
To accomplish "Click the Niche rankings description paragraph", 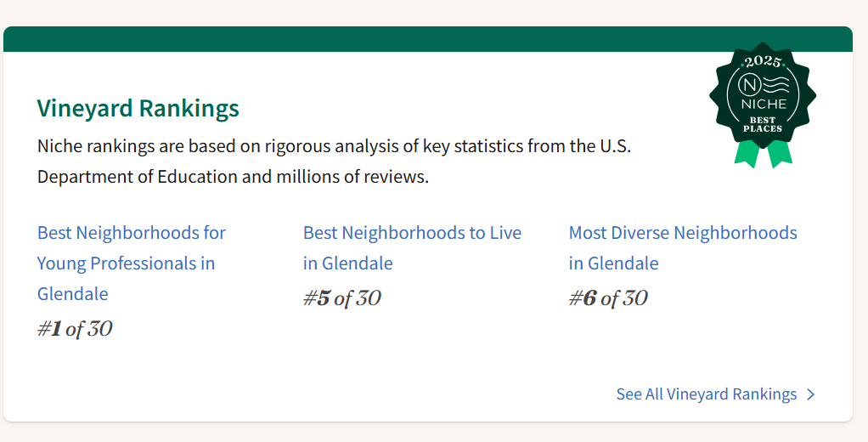I will [334, 161].
